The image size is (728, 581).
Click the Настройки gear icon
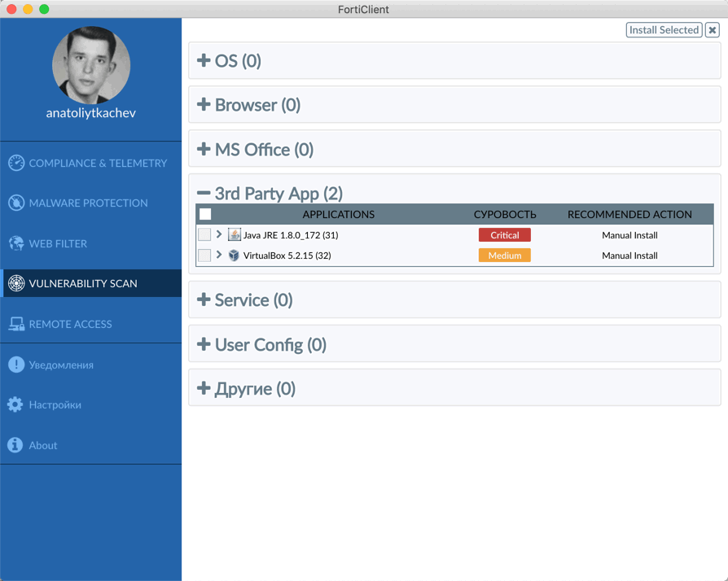coord(15,404)
